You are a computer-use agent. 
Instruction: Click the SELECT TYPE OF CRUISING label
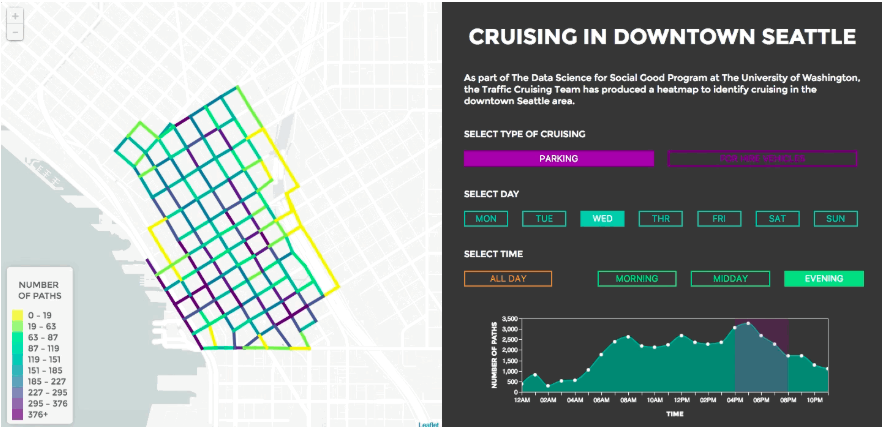524,134
